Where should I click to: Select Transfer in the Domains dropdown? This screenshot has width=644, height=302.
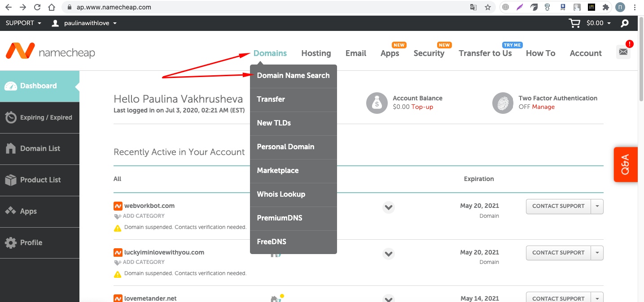pyautogui.click(x=294, y=99)
